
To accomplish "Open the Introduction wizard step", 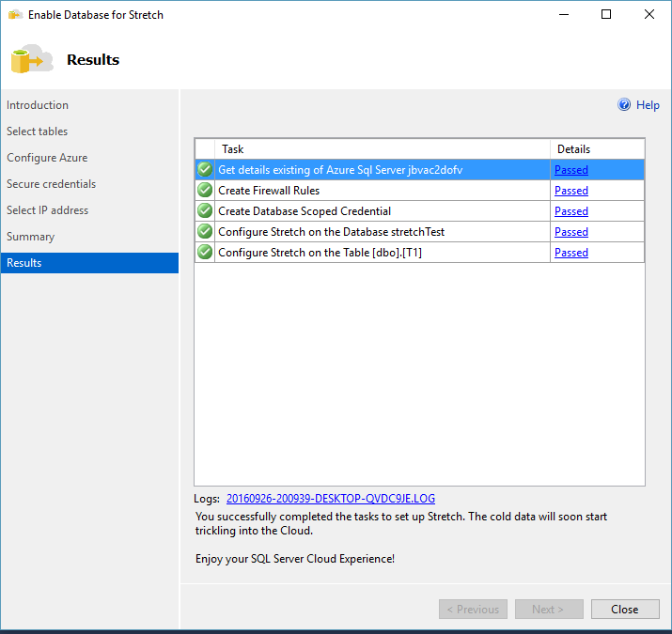I will tap(38, 105).
